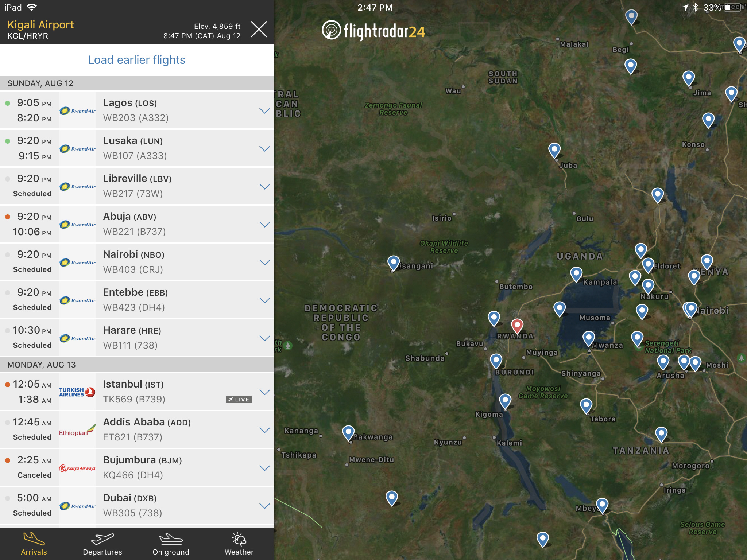
Task: Select the airport pin at Tabora
Action: point(586,405)
